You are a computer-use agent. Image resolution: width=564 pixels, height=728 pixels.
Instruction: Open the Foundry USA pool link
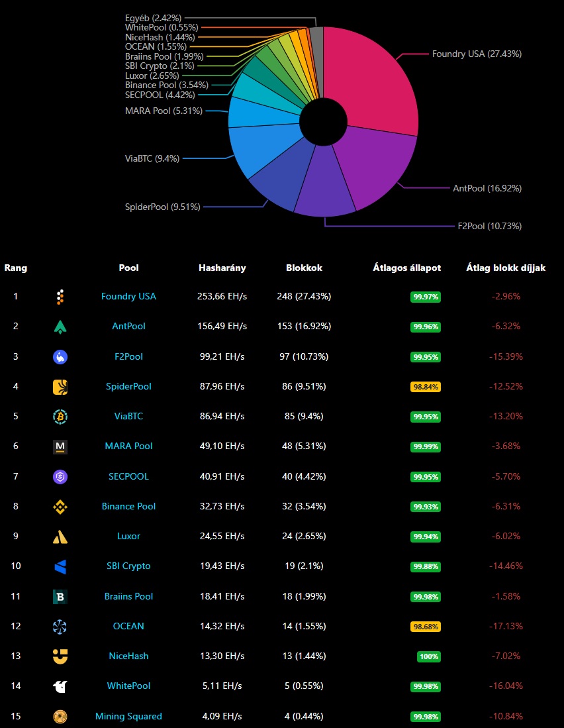click(x=128, y=297)
